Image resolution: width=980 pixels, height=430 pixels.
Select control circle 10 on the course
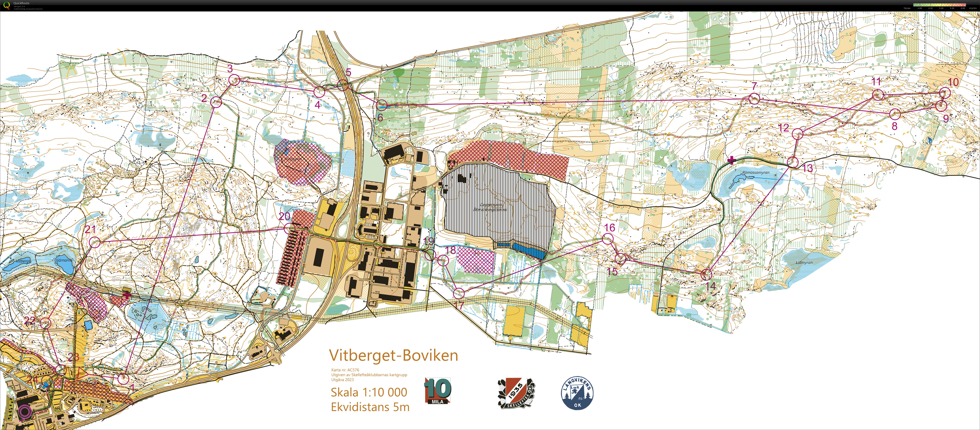pyautogui.click(x=945, y=93)
